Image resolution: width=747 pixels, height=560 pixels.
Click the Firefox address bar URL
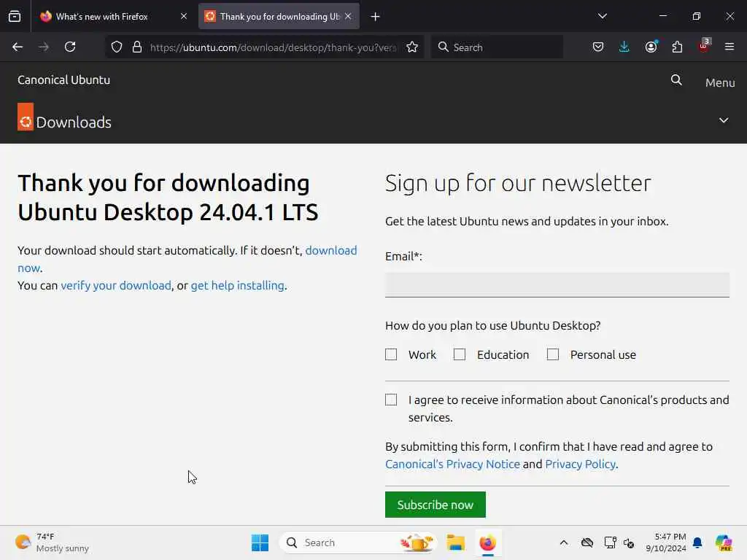[273, 47]
